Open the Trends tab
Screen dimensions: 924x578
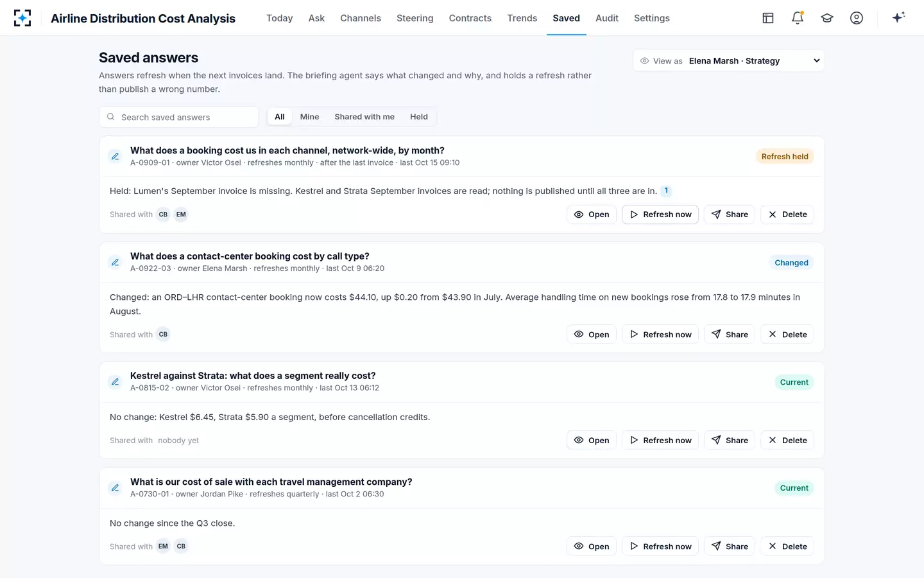click(522, 18)
